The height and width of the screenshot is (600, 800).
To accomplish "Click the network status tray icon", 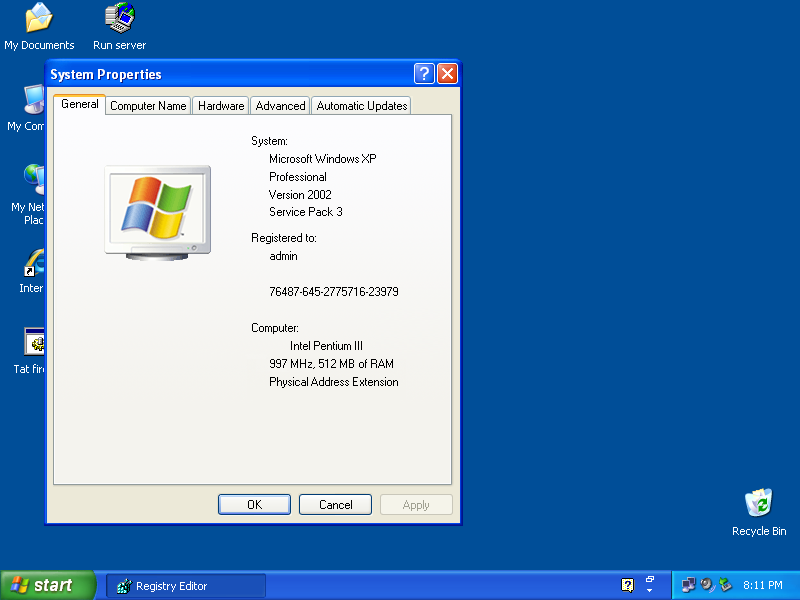I will pyautogui.click(x=688, y=584).
